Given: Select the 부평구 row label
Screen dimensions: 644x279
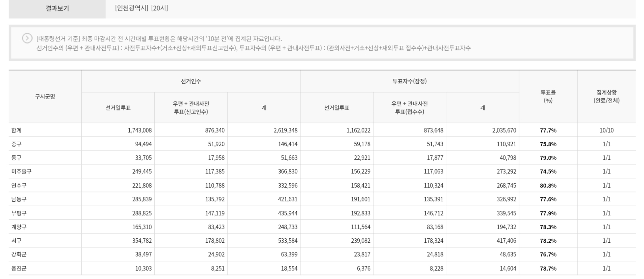Looking at the screenshot, I should tap(19, 213).
